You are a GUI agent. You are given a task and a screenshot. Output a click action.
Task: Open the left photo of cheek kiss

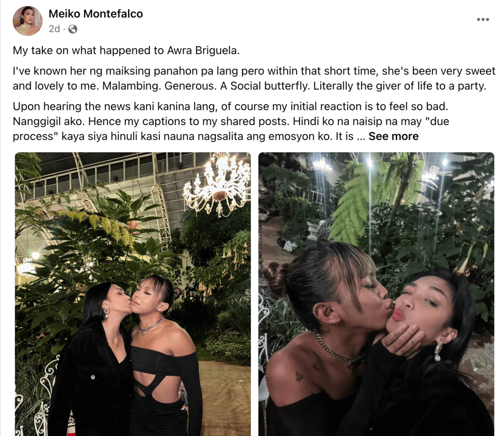point(133,294)
